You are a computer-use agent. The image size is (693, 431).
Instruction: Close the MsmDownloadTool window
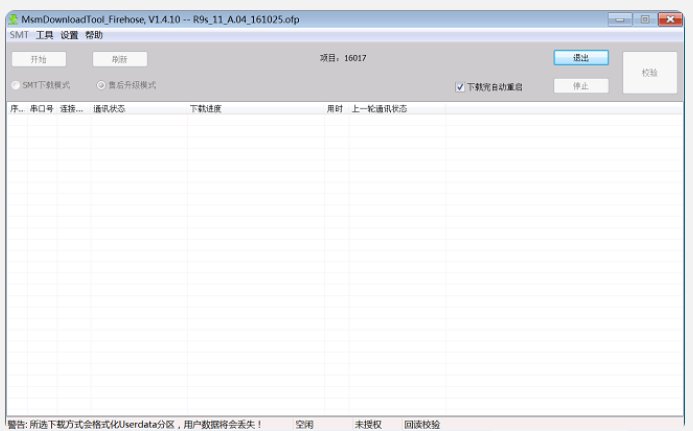(670, 19)
